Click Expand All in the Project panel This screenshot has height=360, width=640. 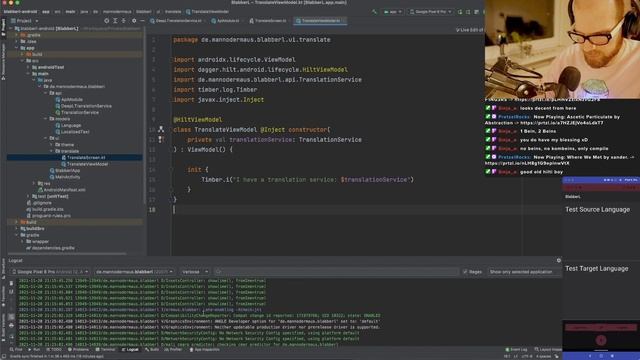click(115, 21)
